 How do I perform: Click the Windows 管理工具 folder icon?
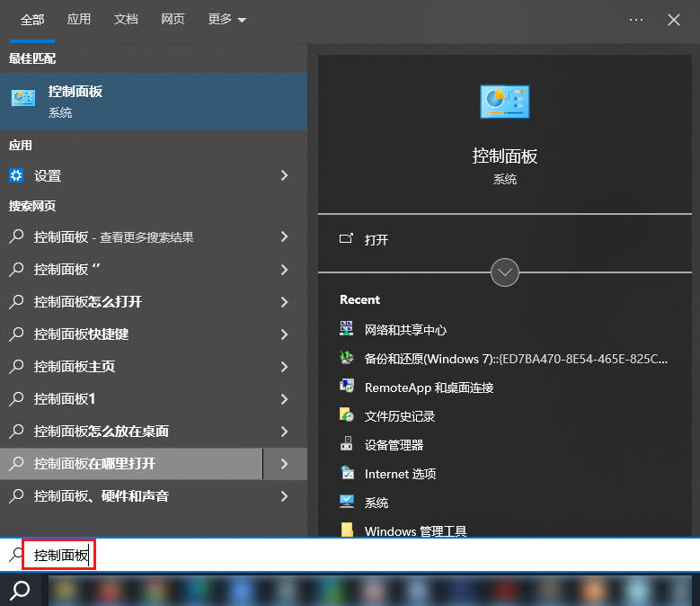347,530
